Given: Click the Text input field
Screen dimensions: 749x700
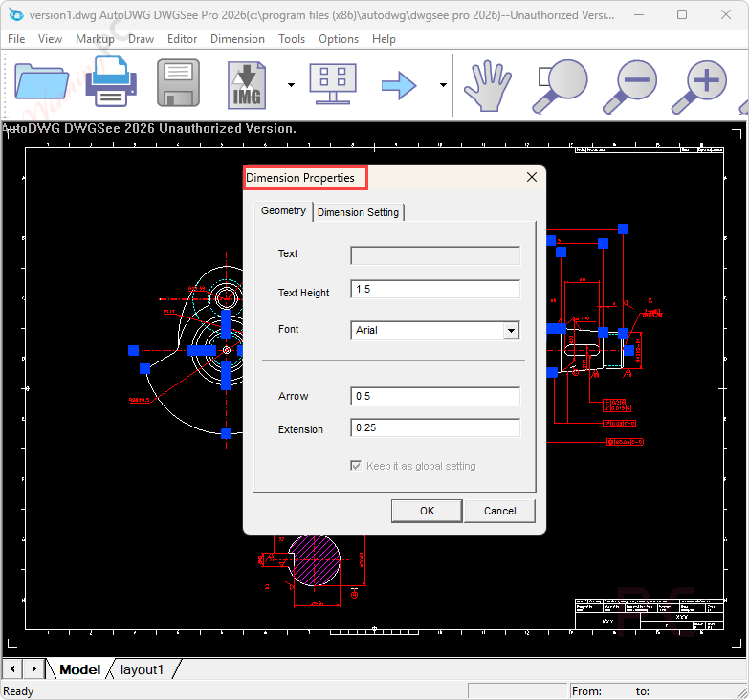Looking at the screenshot, I should pyautogui.click(x=435, y=255).
